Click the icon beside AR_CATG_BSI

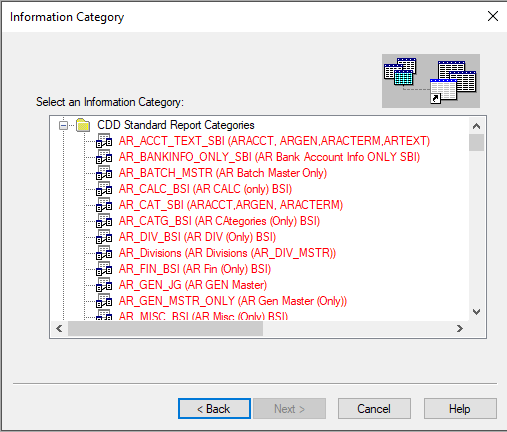click(x=104, y=221)
